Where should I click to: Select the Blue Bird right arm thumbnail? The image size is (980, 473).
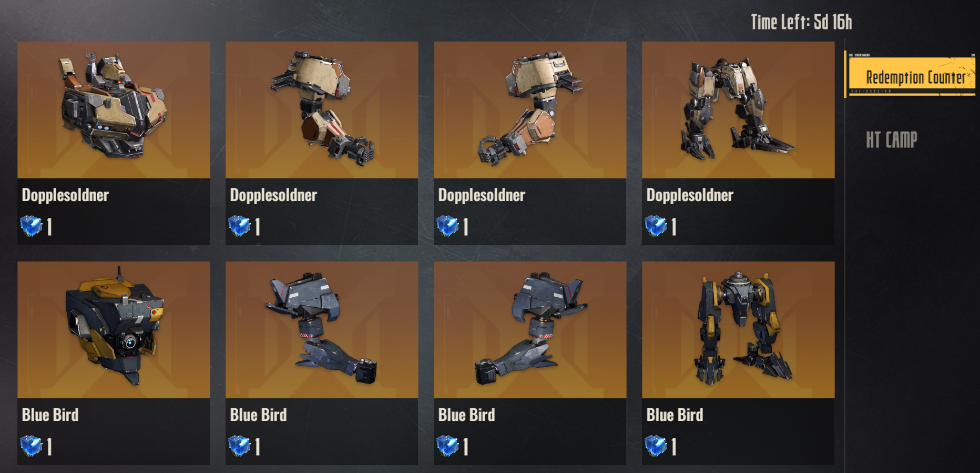coord(322,330)
